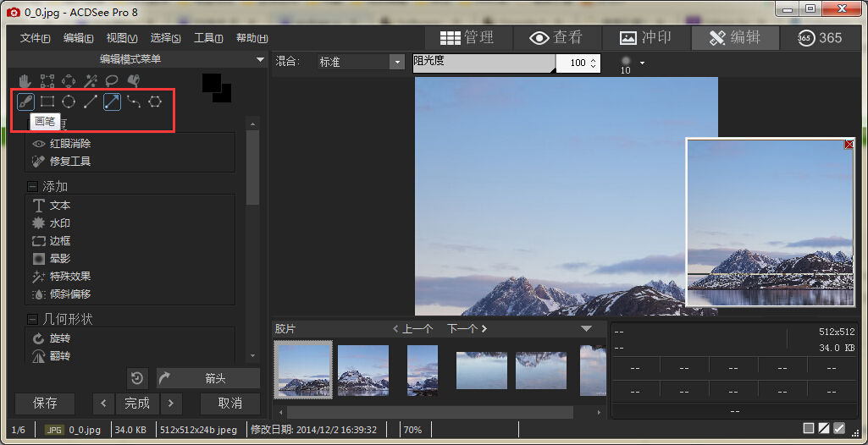Select the Arrow drawing tool
868x445 pixels.
coord(112,102)
